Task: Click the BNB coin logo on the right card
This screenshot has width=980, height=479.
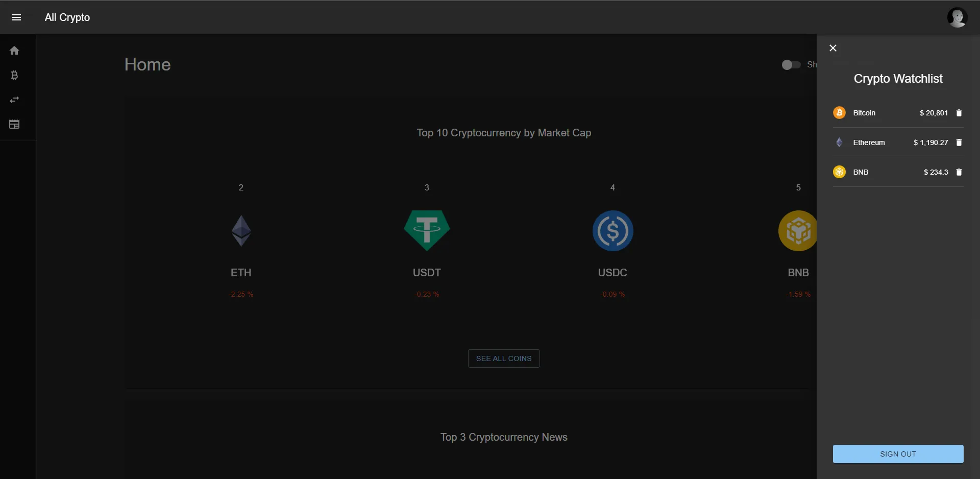Action: (798, 231)
